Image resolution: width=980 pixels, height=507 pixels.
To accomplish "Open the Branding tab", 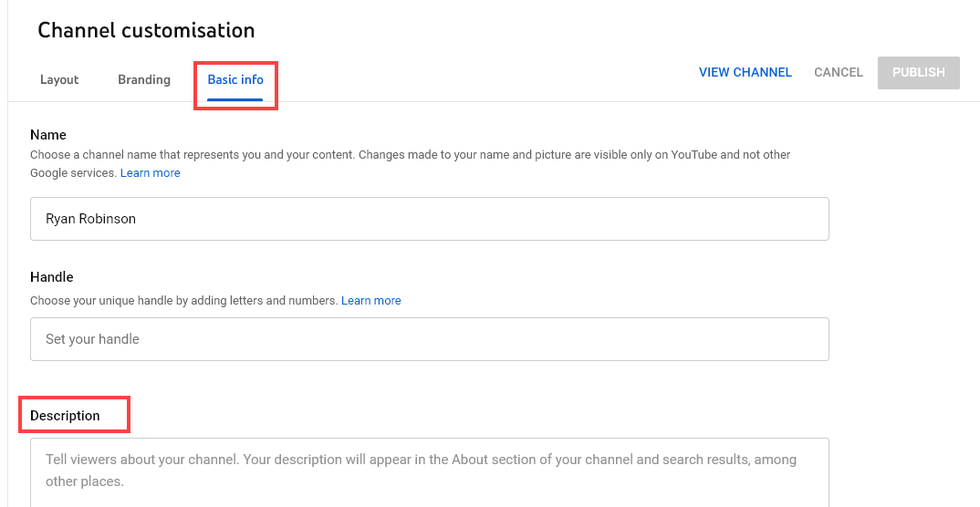I will (144, 79).
